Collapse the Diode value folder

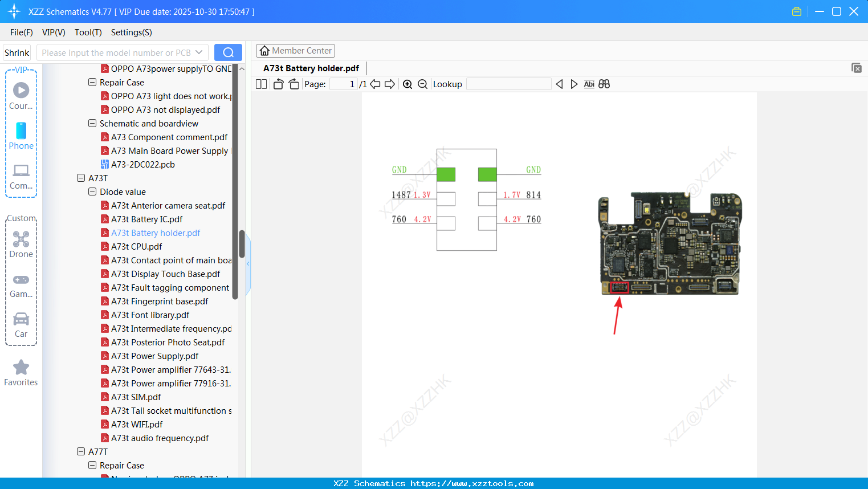tap(92, 191)
